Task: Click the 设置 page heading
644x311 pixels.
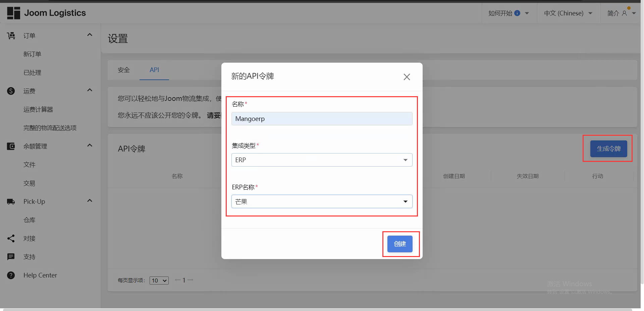Action: coord(118,39)
